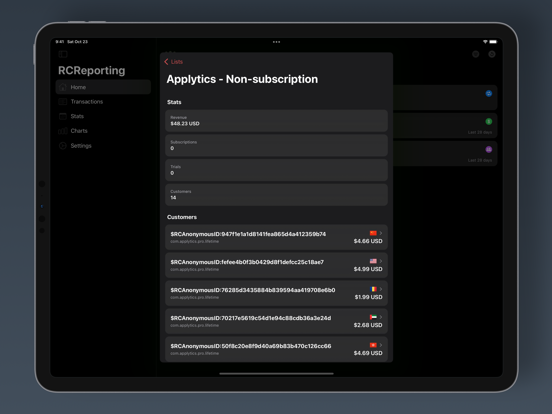The height and width of the screenshot is (414, 552).
Task: Click 'Last 28 days' on the green-icon card
Action: (480, 132)
